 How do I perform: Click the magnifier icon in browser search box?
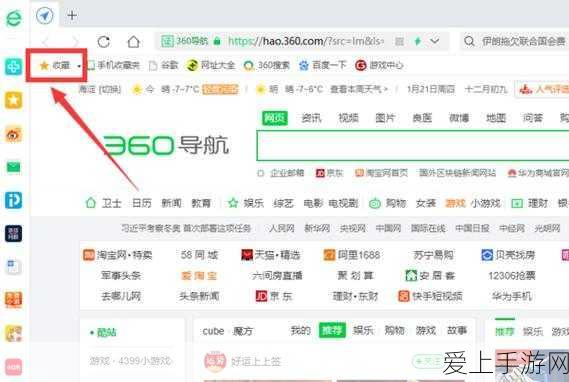(469, 41)
